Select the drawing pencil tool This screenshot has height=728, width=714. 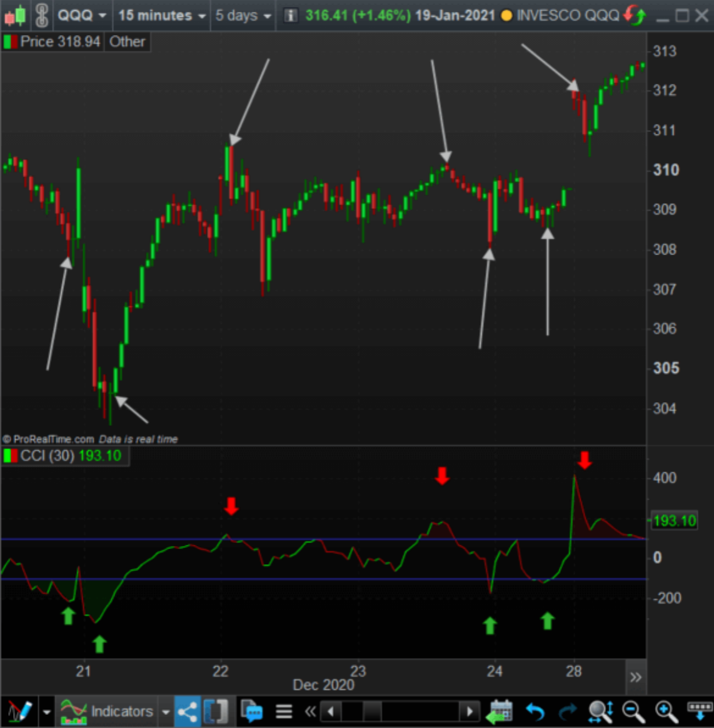[x=19, y=711]
